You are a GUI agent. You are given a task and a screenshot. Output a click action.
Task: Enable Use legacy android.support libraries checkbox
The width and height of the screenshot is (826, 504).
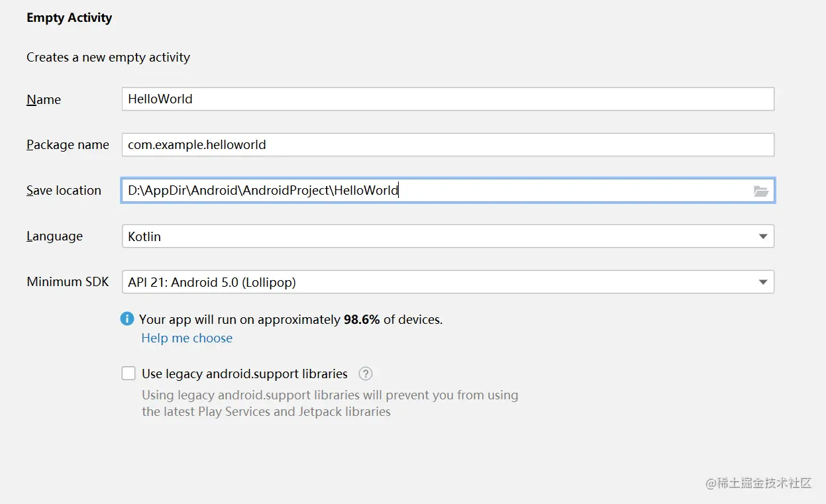(x=129, y=374)
